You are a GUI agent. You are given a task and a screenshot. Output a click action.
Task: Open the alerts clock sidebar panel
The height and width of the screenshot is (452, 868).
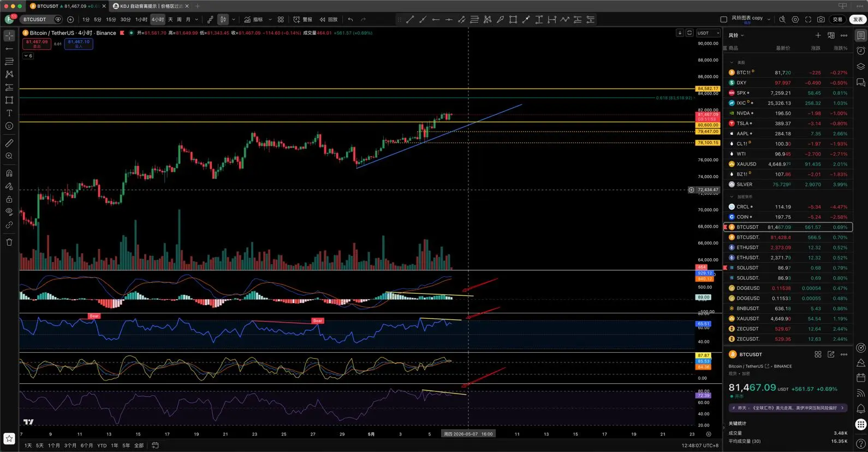[x=861, y=51]
